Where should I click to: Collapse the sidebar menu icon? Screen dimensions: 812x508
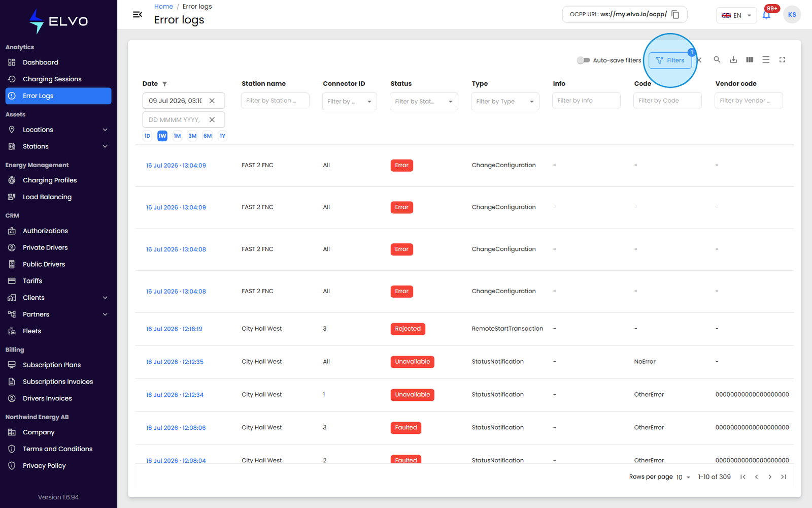click(137, 14)
